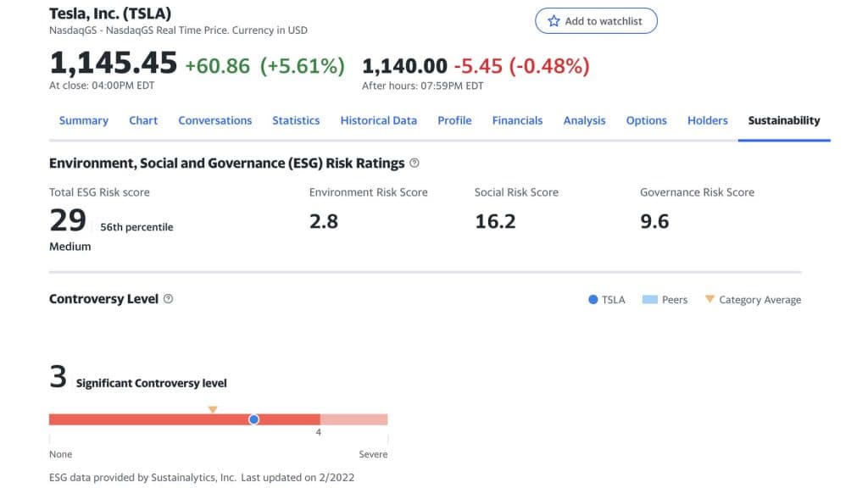The width and height of the screenshot is (868, 488).
Task: Open the Summary tab
Action: tap(84, 120)
